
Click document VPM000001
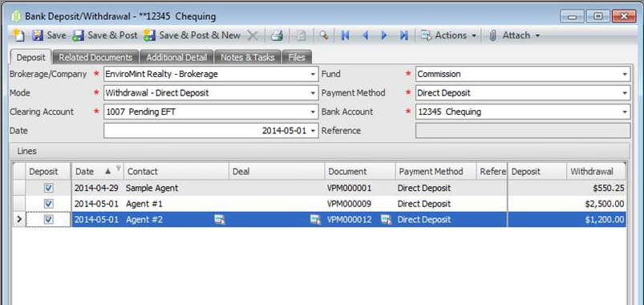349,189
